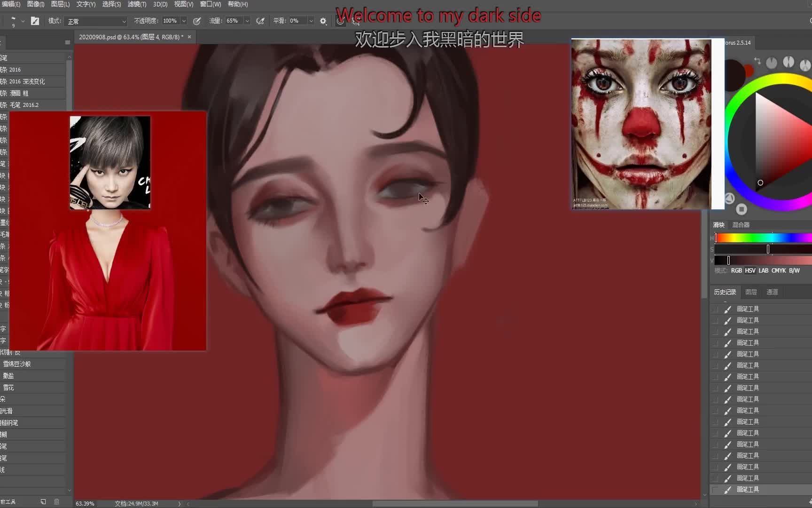Viewport: 812px width, 508px height.
Task: Pick the red background color circle
Action: point(749,71)
